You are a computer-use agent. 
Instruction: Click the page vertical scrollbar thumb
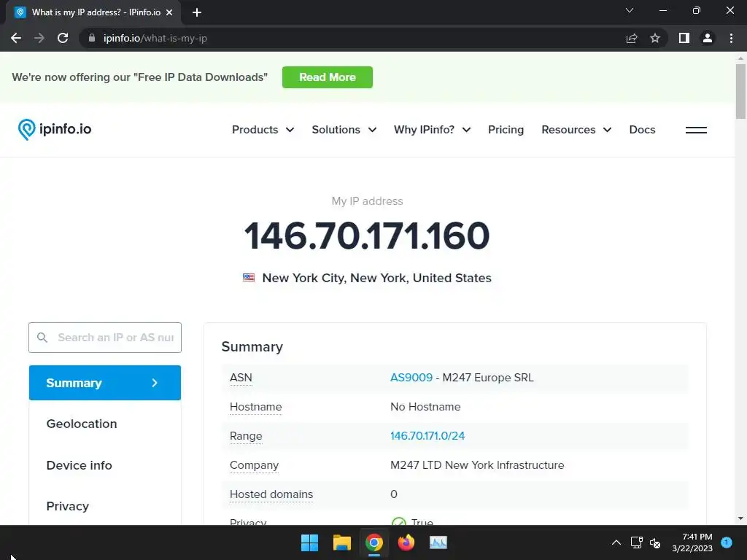[x=740, y=91]
